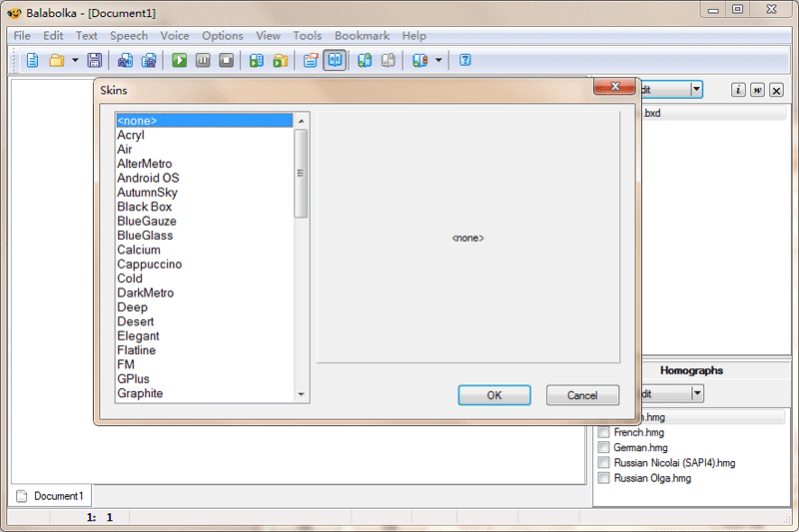Stop speech with the toolbar stop button
The image size is (799, 532).
coord(227,61)
